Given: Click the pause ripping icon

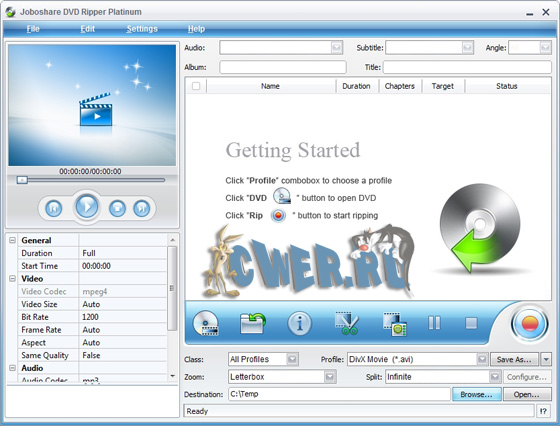Looking at the screenshot, I should [x=434, y=323].
